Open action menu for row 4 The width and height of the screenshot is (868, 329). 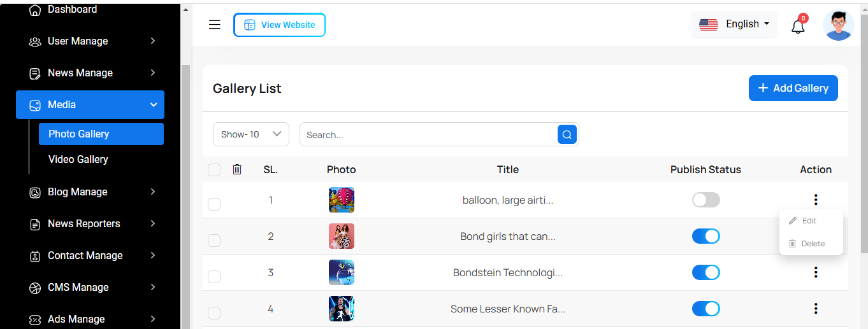[x=816, y=309]
